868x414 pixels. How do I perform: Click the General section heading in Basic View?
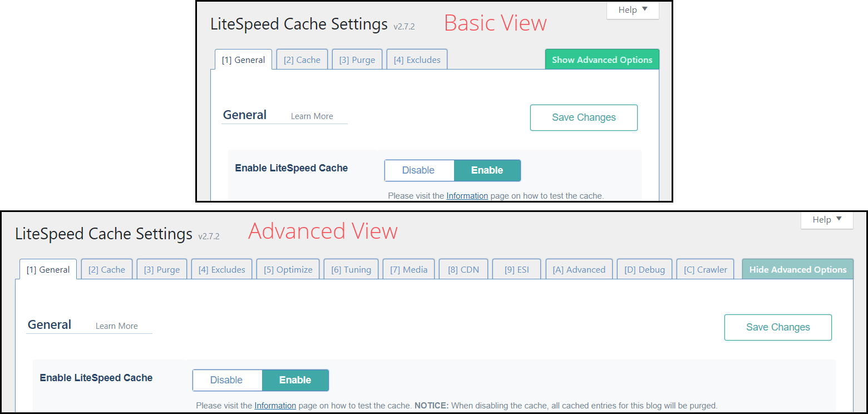tap(245, 115)
